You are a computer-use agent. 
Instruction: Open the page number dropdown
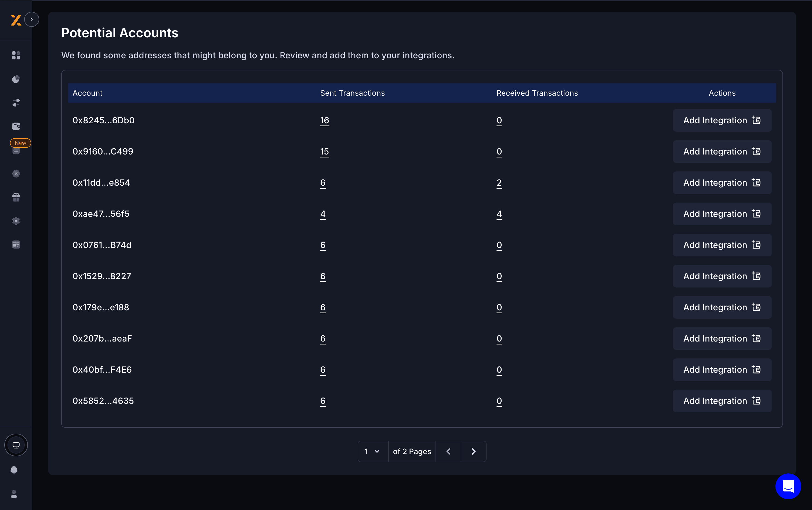(372, 451)
